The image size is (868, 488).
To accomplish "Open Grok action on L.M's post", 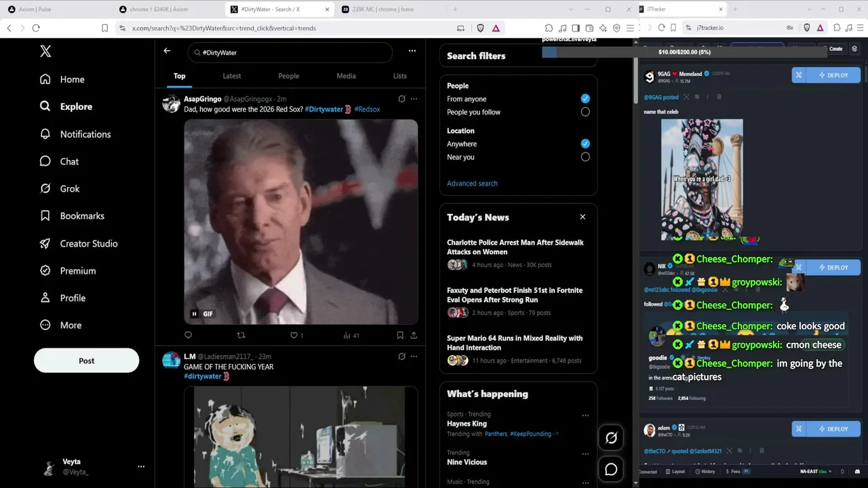I will [x=401, y=357].
